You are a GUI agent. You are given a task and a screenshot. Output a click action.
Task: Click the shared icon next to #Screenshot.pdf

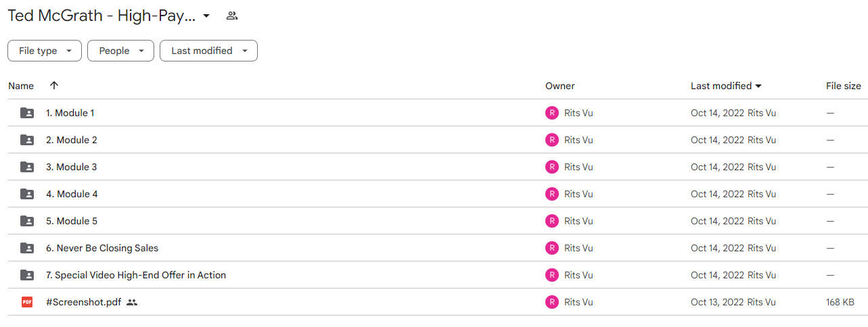132,303
